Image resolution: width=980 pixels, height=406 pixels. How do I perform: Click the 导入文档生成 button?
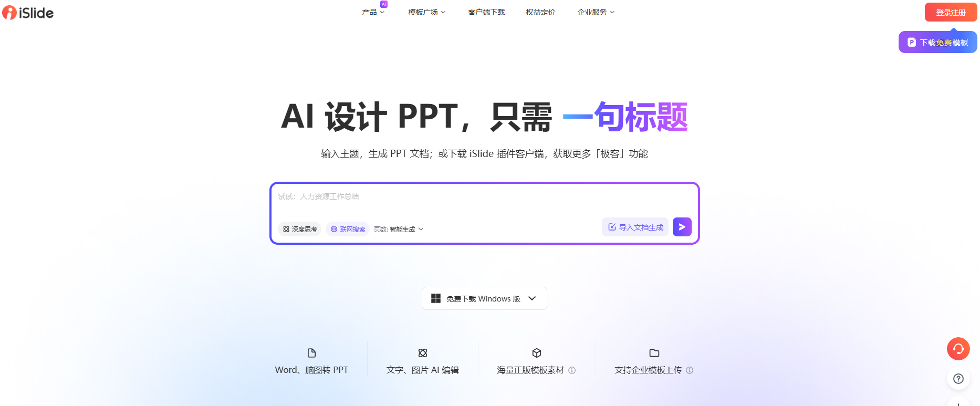point(635,227)
